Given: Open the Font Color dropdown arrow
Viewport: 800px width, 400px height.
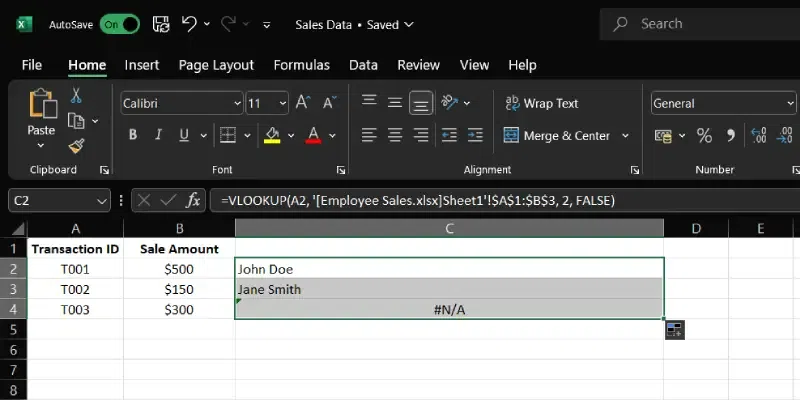Looking at the screenshot, I should (332, 136).
